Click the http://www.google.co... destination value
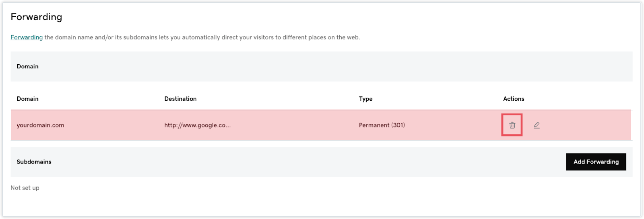 click(x=198, y=125)
